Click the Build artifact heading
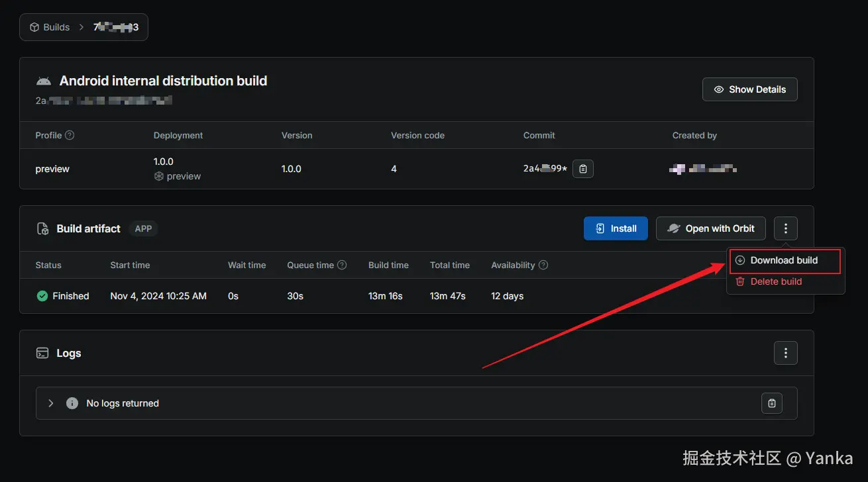 (89, 228)
